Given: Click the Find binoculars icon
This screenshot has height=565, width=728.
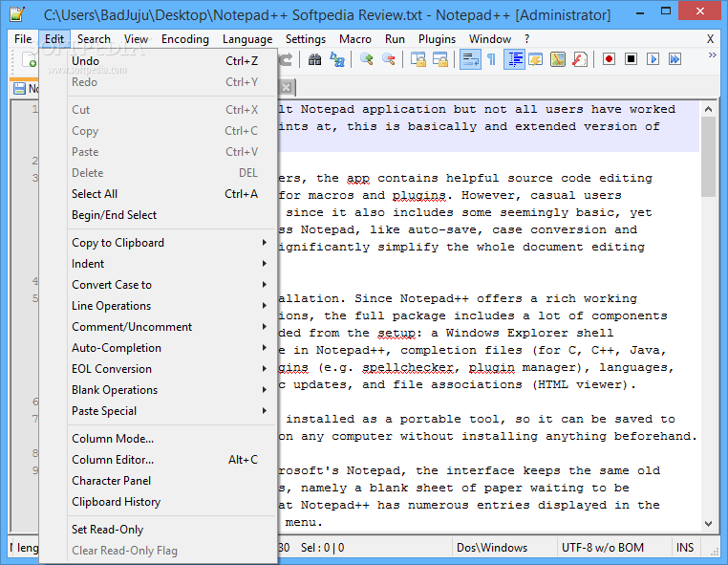Looking at the screenshot, I should pos(314,59).
